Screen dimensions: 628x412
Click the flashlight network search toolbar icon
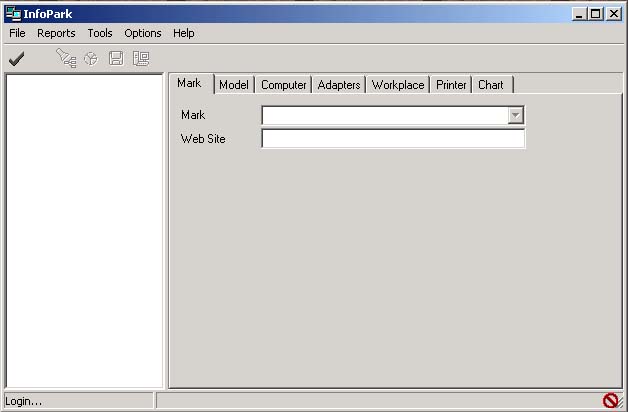point(66,58)
